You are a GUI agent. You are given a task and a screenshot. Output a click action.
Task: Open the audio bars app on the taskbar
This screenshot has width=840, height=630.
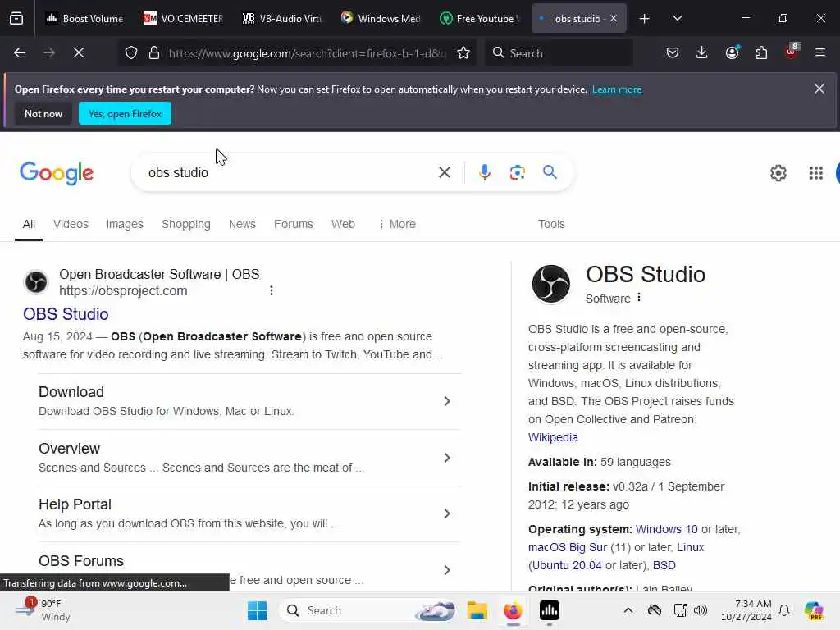(x=549, y=610)
